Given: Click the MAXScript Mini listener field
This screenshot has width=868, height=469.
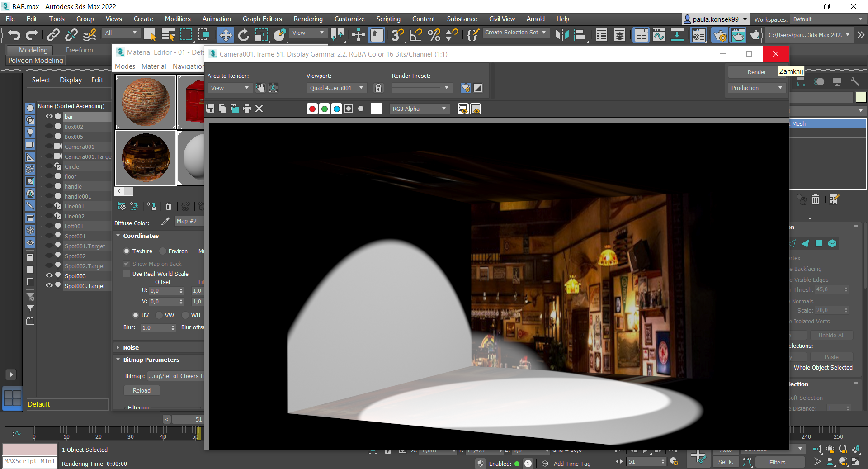Looking at the screenshot, I should point(30,461).
